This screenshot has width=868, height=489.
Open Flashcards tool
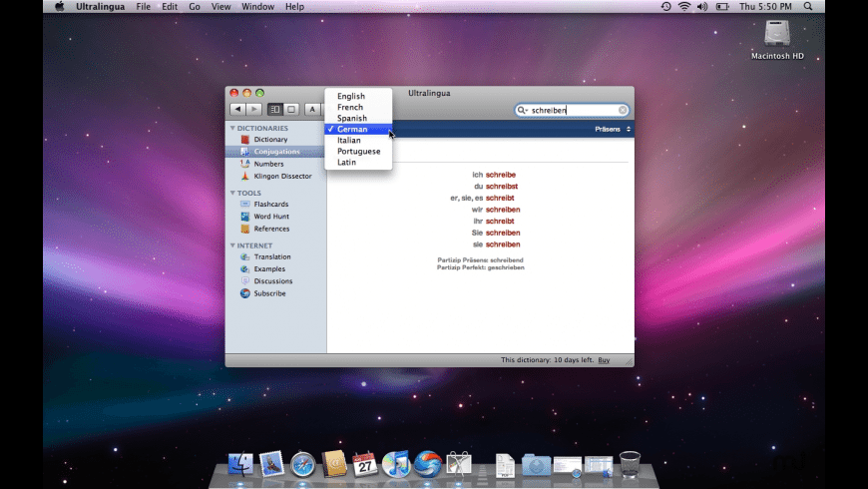coord(270,205)
